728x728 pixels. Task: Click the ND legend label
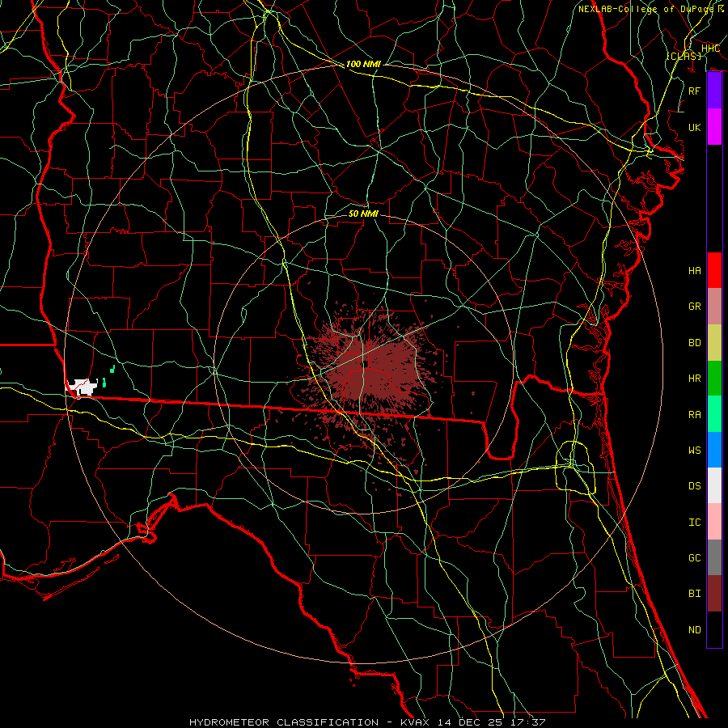point(695,630)
